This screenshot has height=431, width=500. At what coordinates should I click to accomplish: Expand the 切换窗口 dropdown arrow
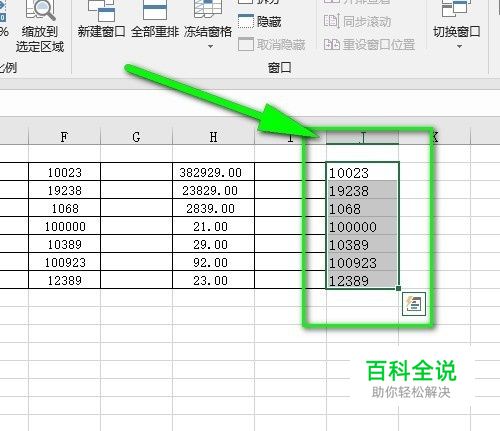click(x=459, y=46)
